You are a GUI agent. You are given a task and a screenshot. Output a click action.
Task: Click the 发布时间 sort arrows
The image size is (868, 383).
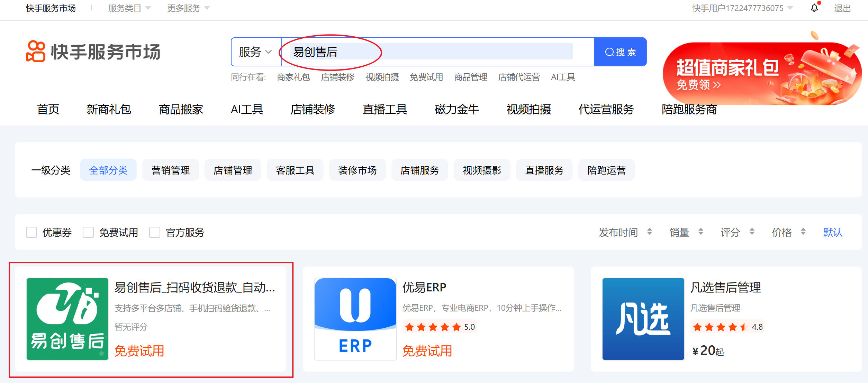point(649,232)
